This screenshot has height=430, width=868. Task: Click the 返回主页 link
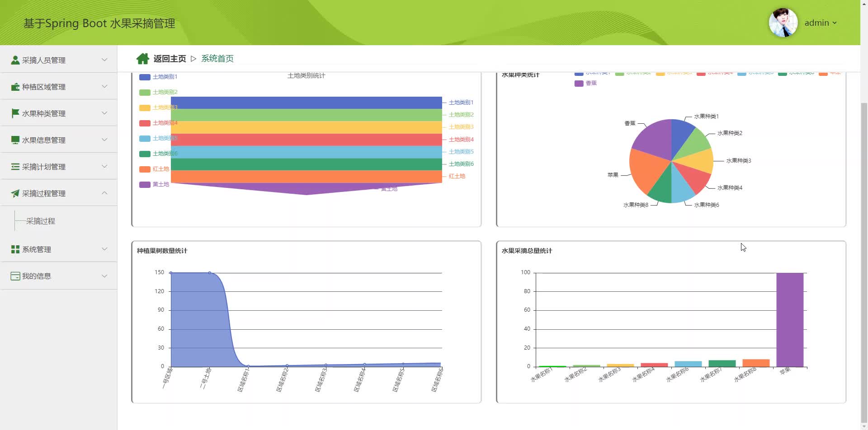pos(170,59)
